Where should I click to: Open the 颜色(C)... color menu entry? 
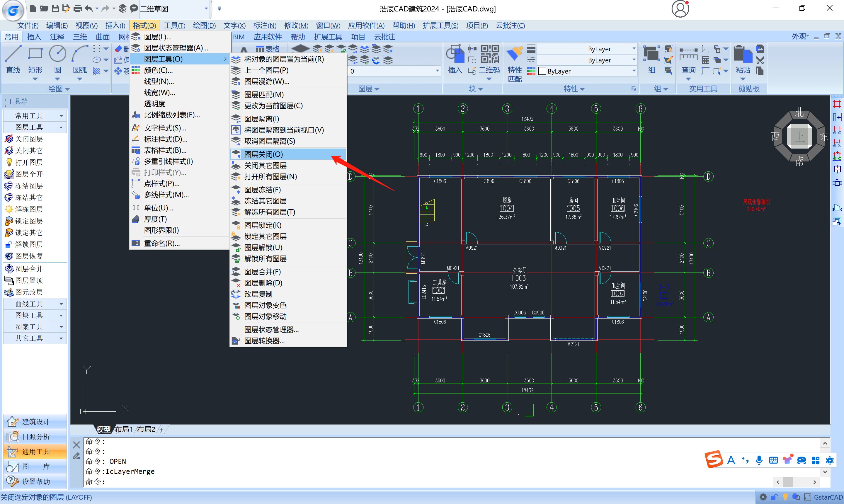(x=158, y=70)
